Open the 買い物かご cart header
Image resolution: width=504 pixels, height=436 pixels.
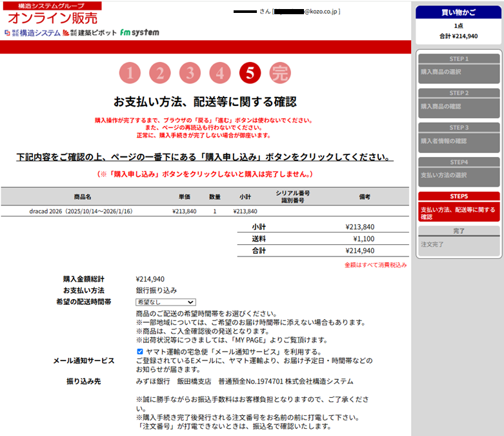[458, 12]
